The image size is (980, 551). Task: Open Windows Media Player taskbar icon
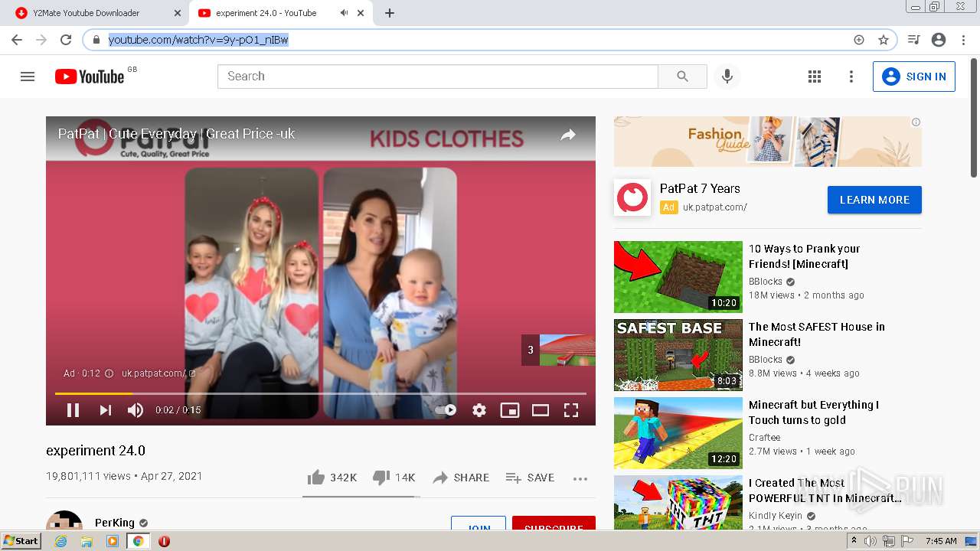(113, 541)
